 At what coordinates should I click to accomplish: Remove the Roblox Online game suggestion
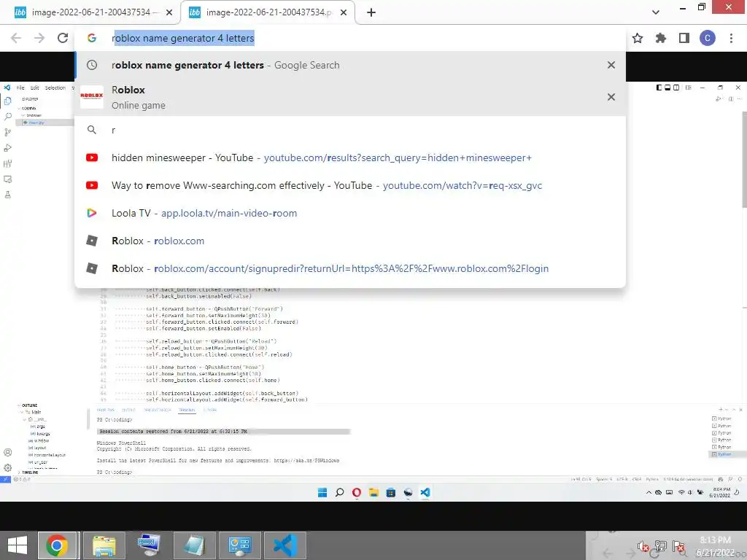pos(611,97)
